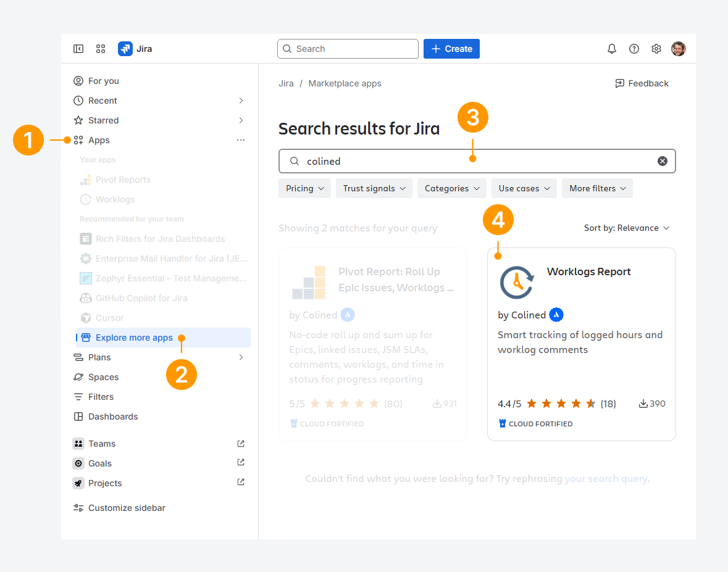Open the Pivot Report: Roll Up card title
728x572 pixels.
tap(396, 280)
